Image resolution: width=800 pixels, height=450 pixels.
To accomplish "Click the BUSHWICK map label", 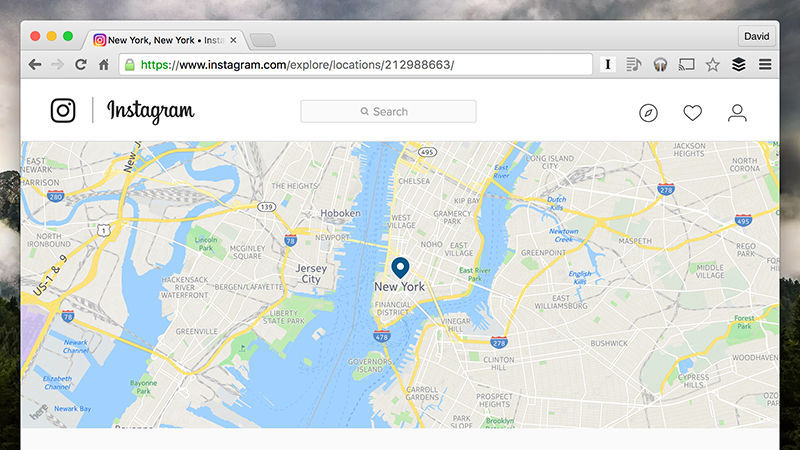I will click(609, 343).
